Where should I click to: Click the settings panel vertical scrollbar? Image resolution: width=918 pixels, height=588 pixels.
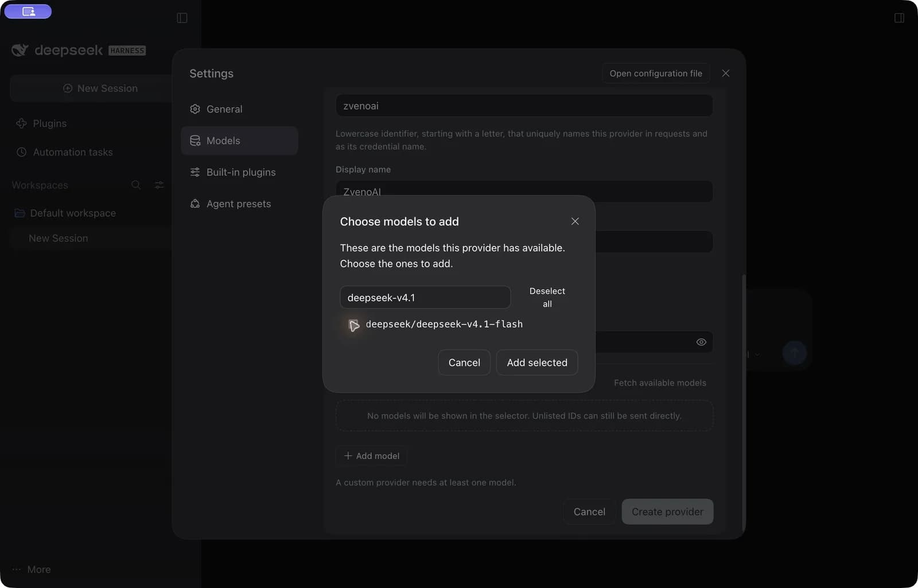[x=744, y=404]
